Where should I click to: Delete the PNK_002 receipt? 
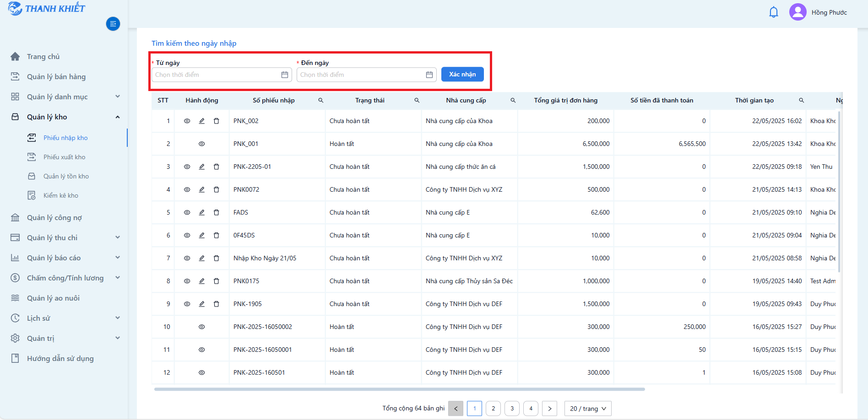click(217, 121)
